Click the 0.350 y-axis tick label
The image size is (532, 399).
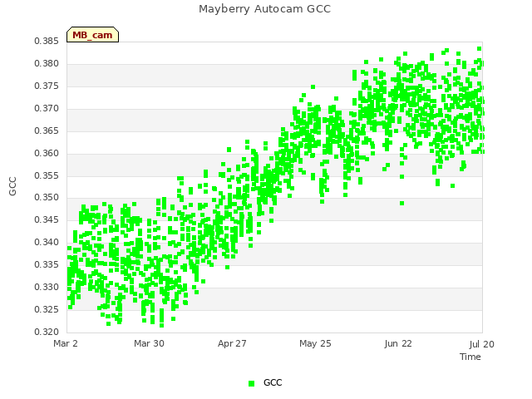pos(47,198)
